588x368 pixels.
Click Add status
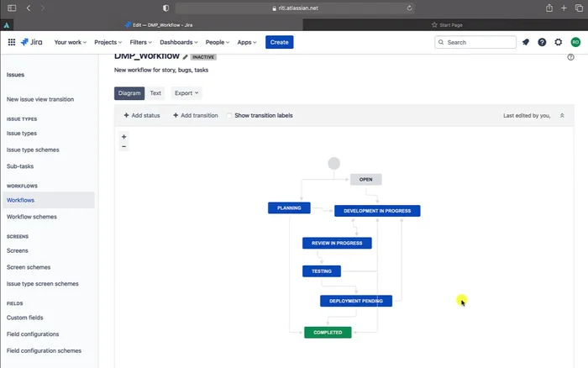pos(142,116)
